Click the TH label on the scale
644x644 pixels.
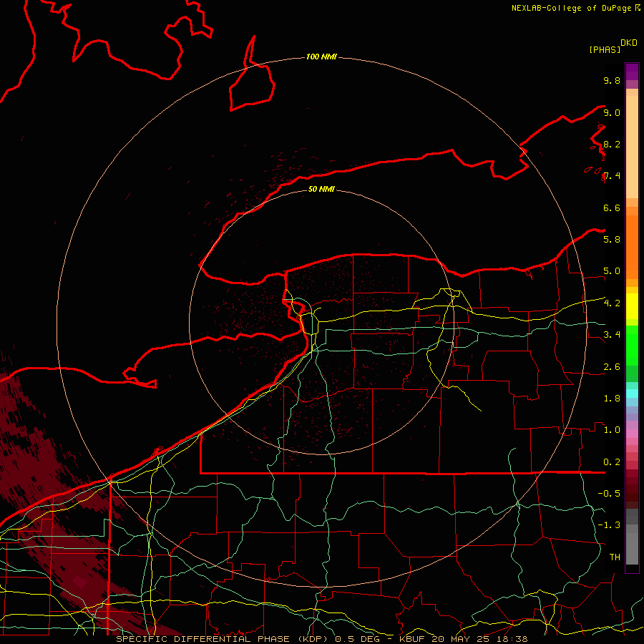pos(615,557)
